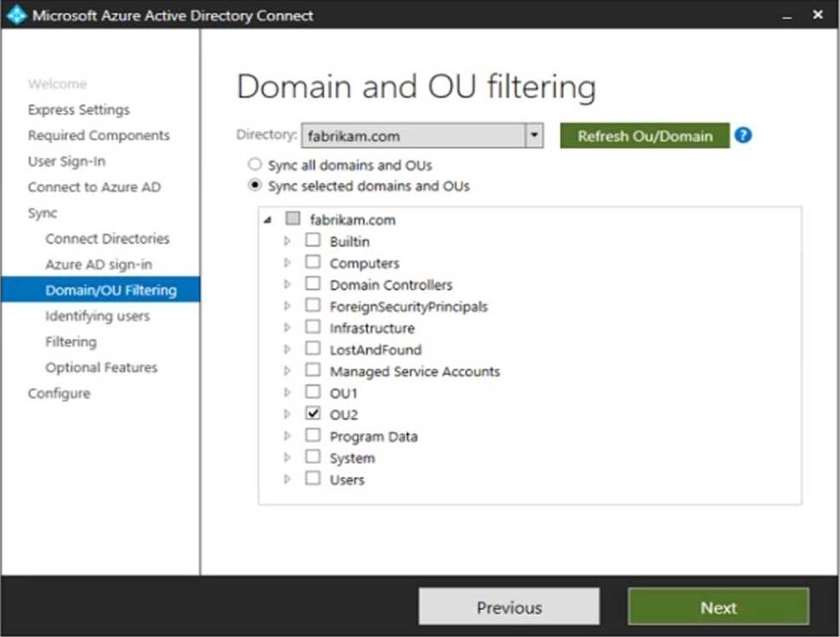The image size is (840, 637).
Task: Check the System checkbox
Action: (313, 457)
